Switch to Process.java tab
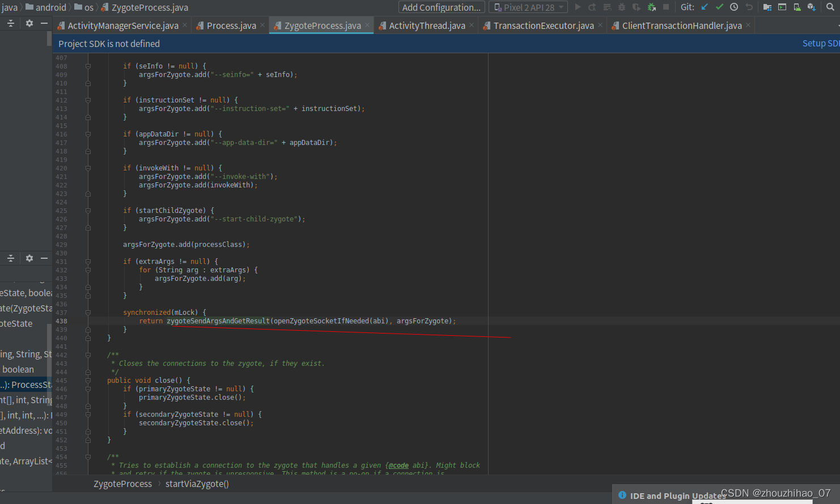Screen dimensions: 840x504 click(x=231, y=25)
